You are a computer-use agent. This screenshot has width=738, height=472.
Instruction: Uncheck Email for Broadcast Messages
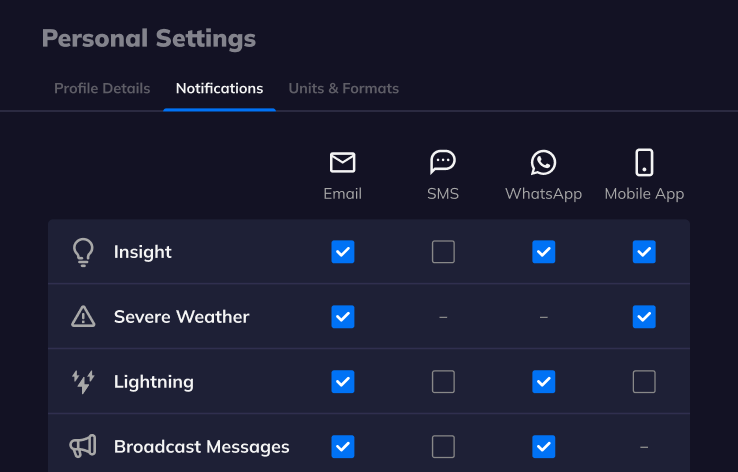pyautogui.click(x=343, y=446)
